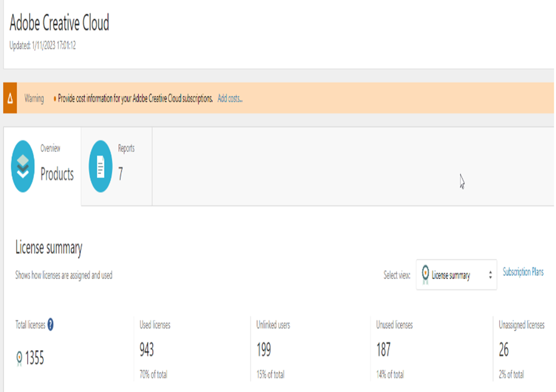Click the Reports count 7
The image size is (556, 392).
click(121, 174)
